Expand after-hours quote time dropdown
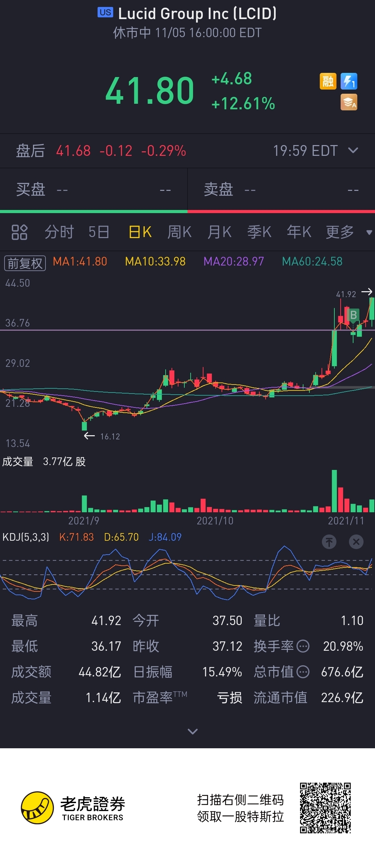The height and width of the screenshot is (868, 375). pos(353,150)
